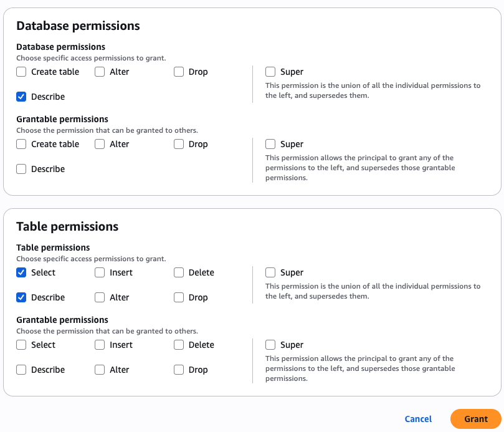Uncheck the table Describe permission
504x432 pixels.
[x=21, y=297]
